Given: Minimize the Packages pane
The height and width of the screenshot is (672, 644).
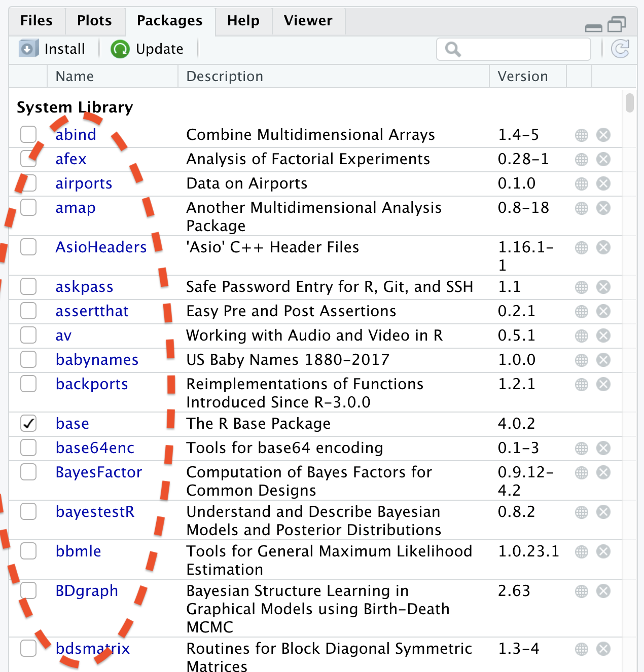Looking at the screenshot, I should 593,26.
